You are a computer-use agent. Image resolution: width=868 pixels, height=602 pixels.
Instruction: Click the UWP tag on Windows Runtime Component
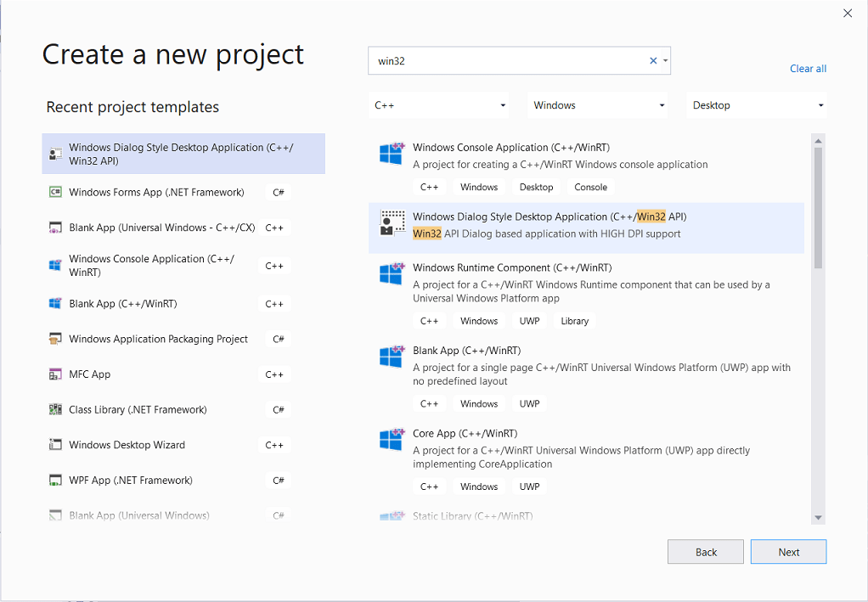pyautogui.click(x=529, y=321)
